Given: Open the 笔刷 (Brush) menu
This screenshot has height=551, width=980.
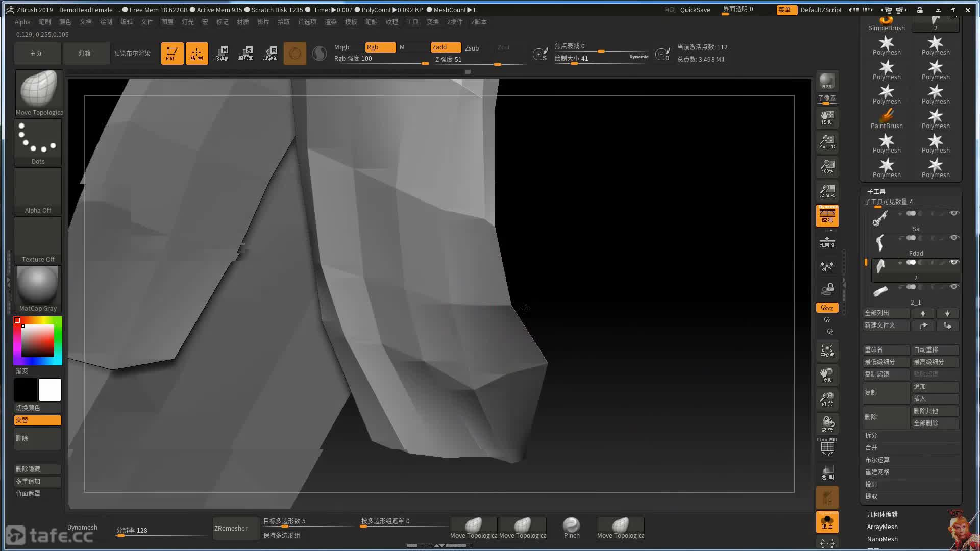Looking at the screenshot, I should coord(45,22).
